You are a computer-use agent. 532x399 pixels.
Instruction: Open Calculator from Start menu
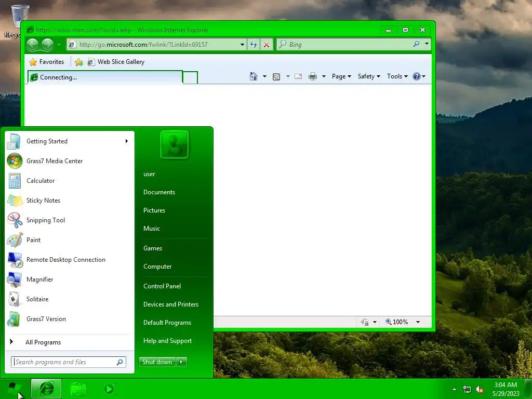[x=70, y=181]
